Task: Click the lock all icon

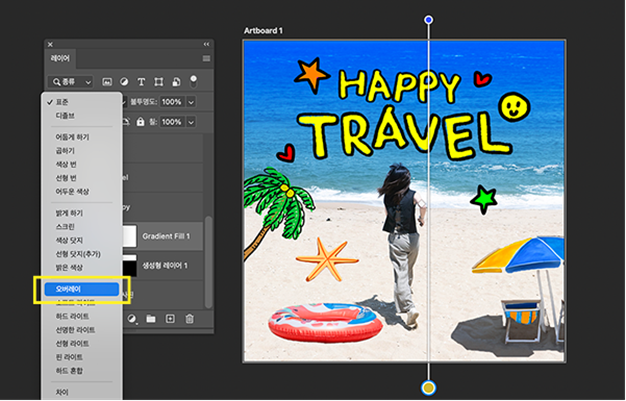Action: 139,121
